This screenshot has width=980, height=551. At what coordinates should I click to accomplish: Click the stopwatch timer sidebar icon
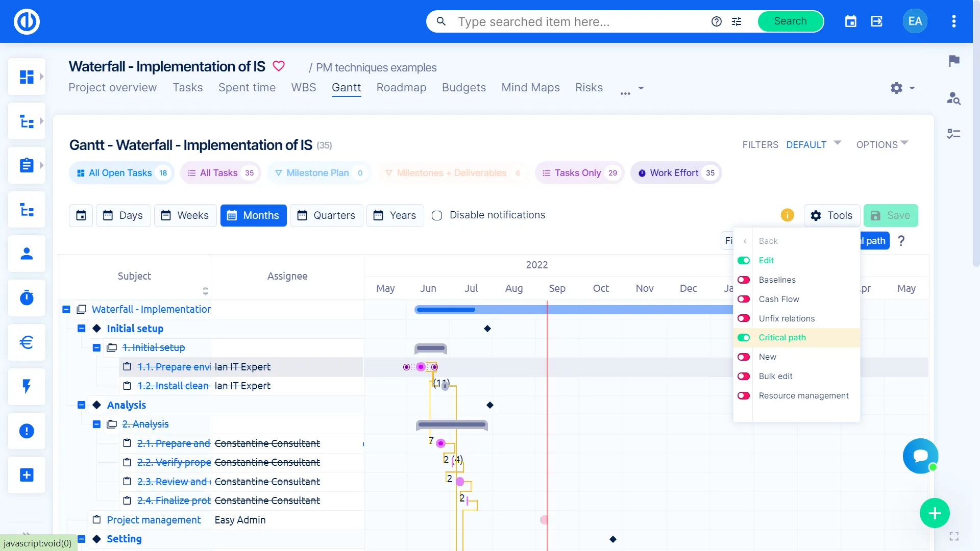(27, 297)
